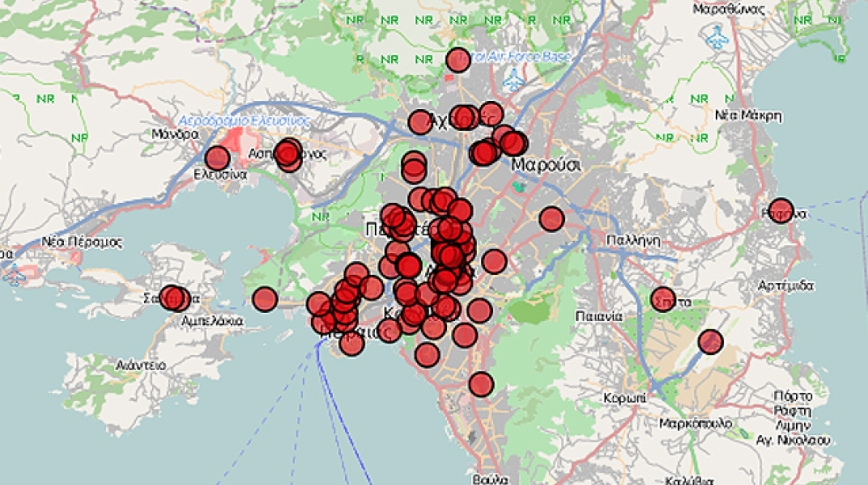
Task: Click lone red marker southeast of Marousi
Action: click(x=551, y=218)
